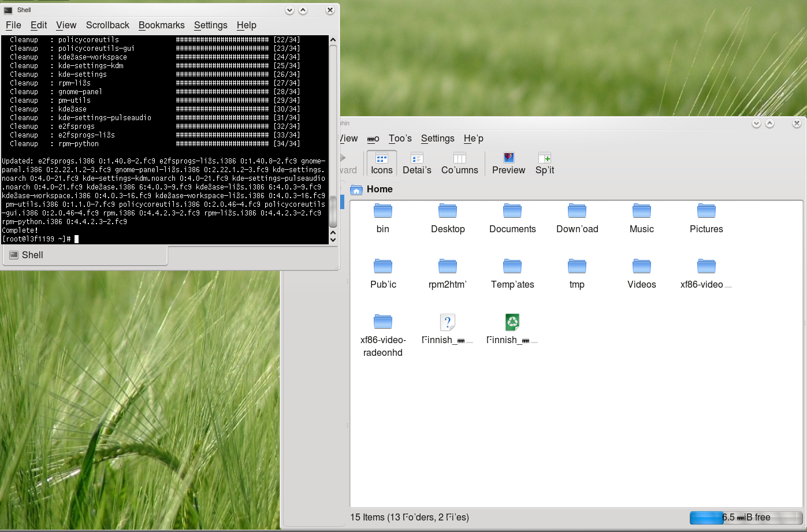Toggle the Preview button in toolbar
Image resolution: width=807 pixels, height=532 pixels.
(x=508, y=163)
